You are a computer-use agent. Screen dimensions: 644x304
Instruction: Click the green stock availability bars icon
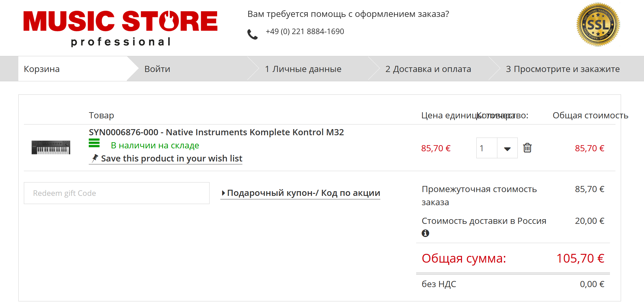[94, 143]
